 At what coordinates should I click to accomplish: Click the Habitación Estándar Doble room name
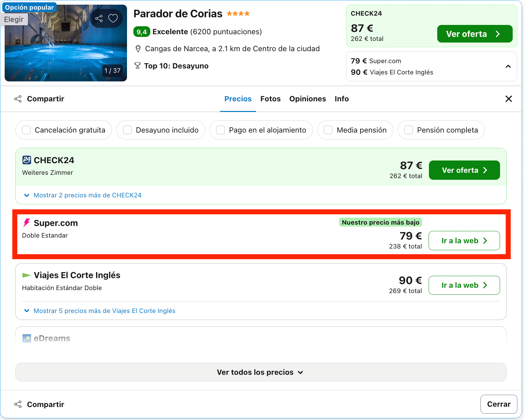coord(62,288)
